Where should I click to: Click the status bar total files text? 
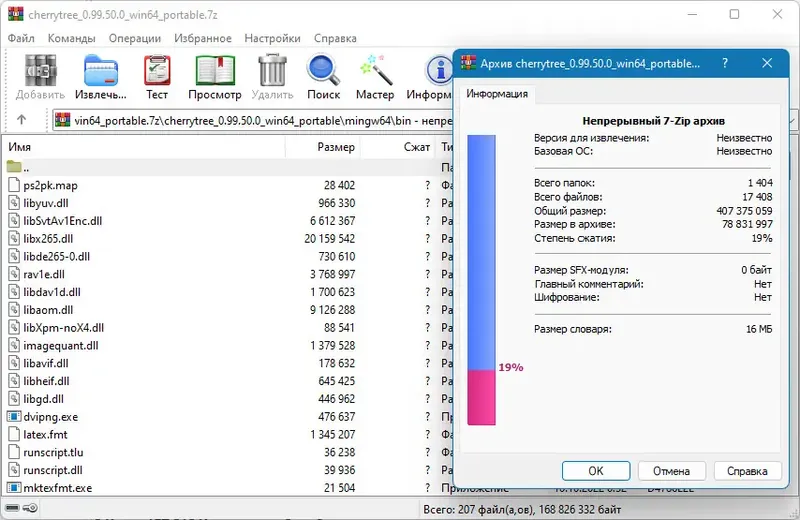pos(522,509)
